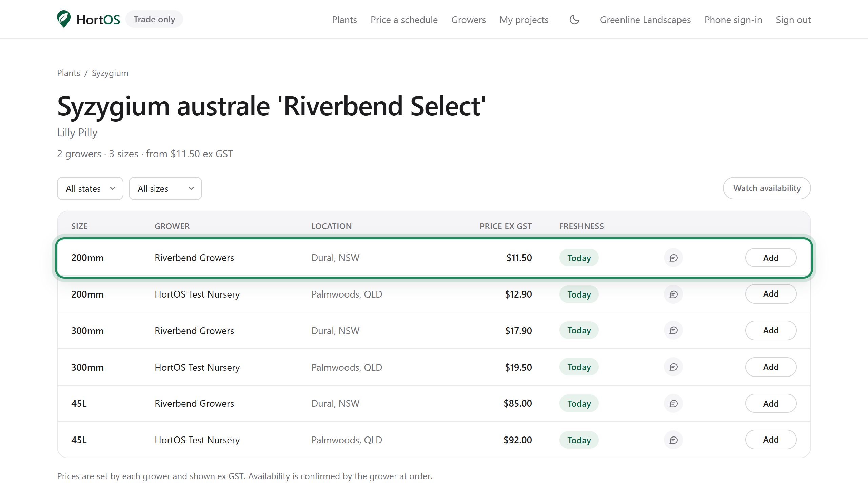Open message icon for HortOS Test Nursery 200mm row
This screenshot has height=488, width=868.
(673, 294)
